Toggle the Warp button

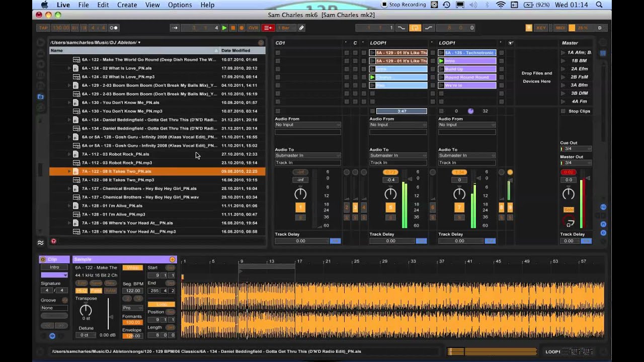[132, 267]
